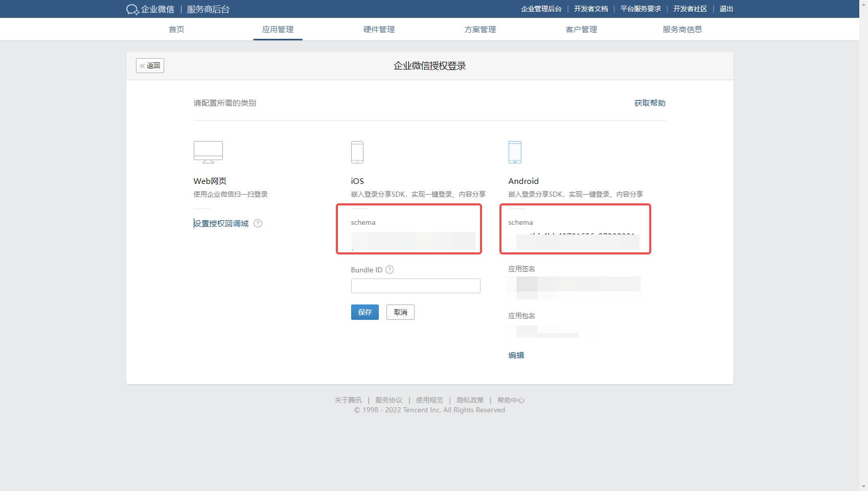Go to the 首页 tab
Screen dimensions: 868x491
click(176, 29)
